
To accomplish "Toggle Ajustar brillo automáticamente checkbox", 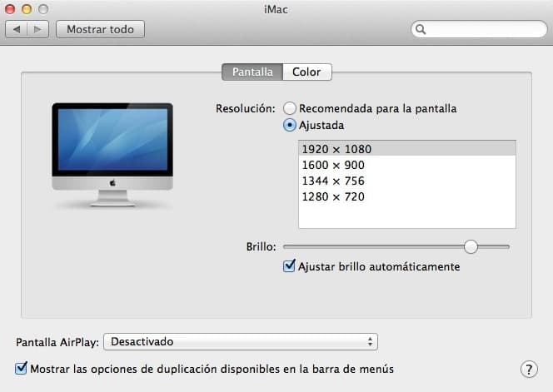I will point(290,267).
